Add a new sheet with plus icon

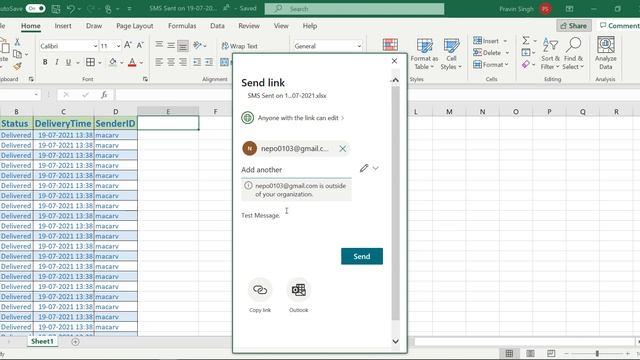click(x=76, y=342)
